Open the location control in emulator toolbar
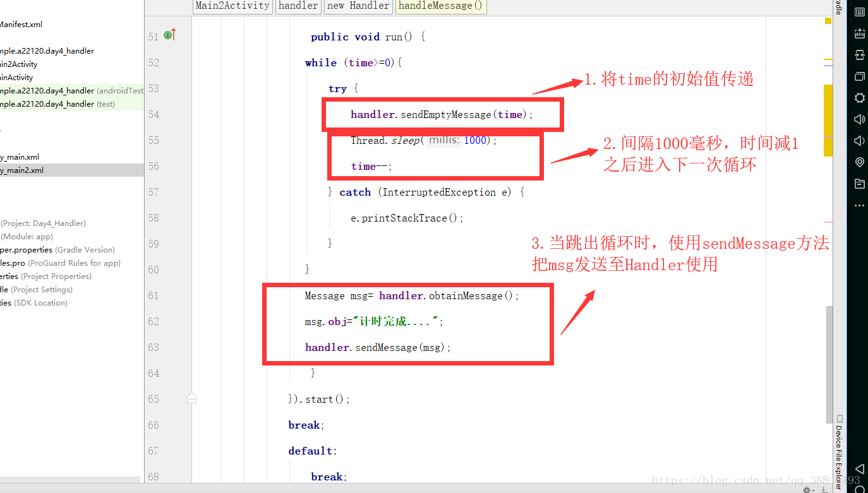Viewport: 868px width, 493px height. click(x=859, y=162)
